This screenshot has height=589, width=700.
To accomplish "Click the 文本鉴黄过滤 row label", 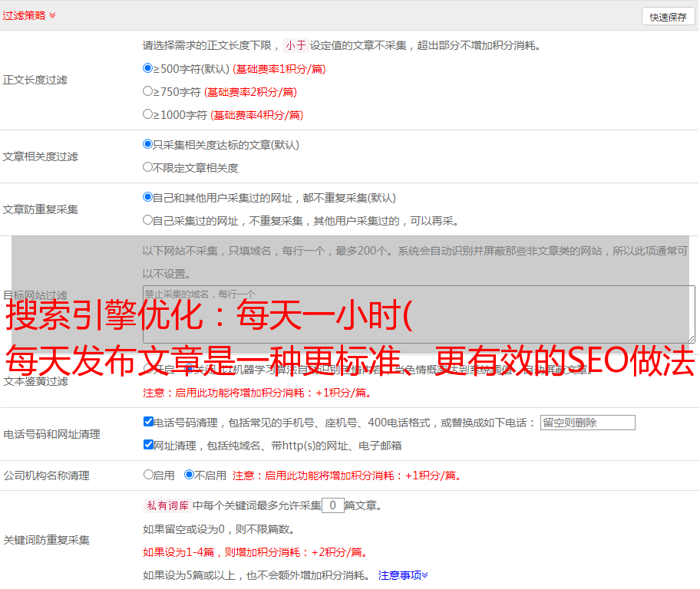I will click(x=36, y=381).
